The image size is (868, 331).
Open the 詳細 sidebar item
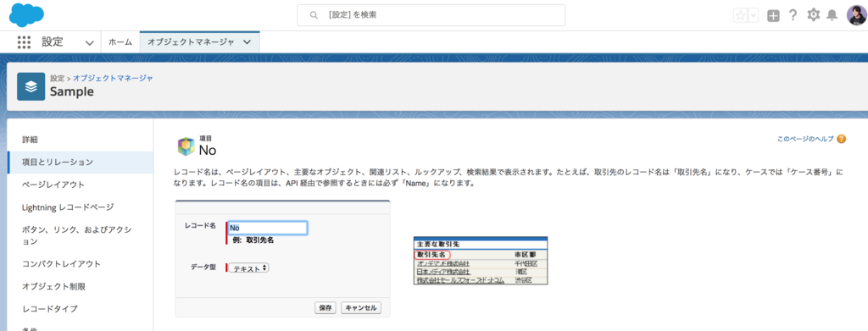coord(81,140)
